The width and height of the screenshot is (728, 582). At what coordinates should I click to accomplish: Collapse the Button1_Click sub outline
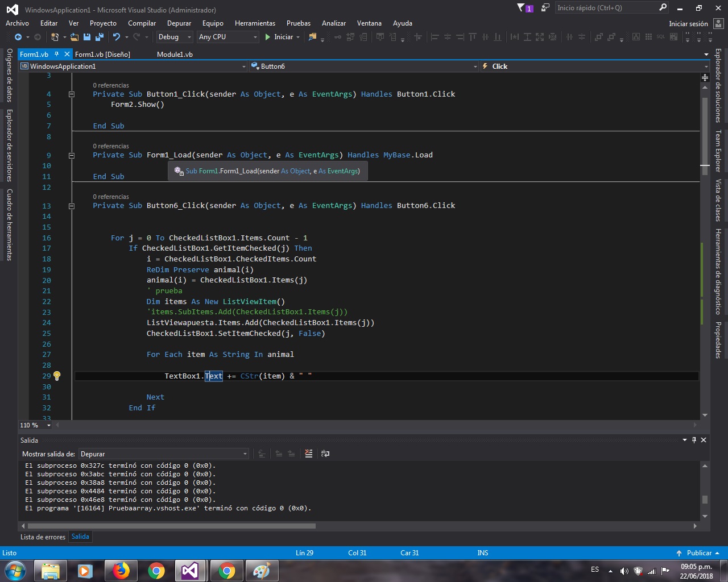[x=72, y=94]
